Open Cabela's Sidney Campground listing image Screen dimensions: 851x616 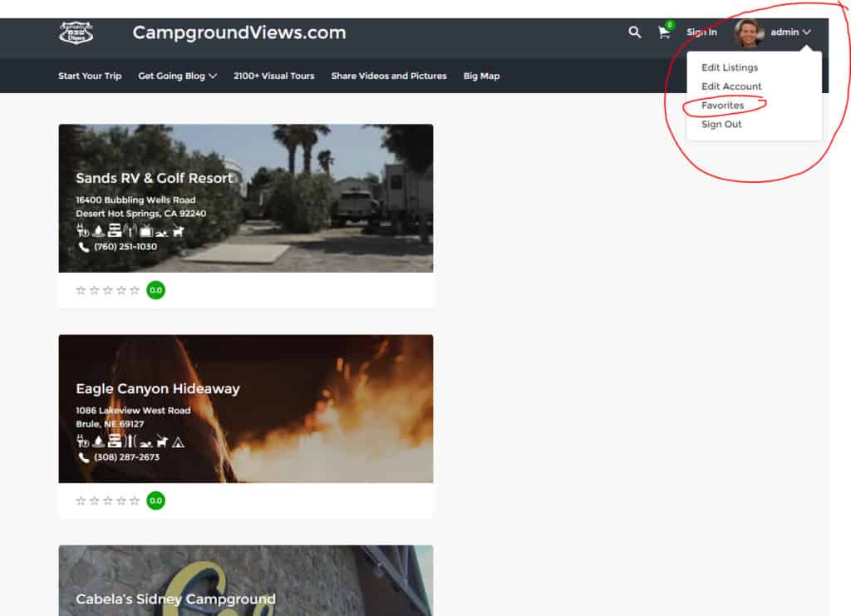tap(245, 580)
